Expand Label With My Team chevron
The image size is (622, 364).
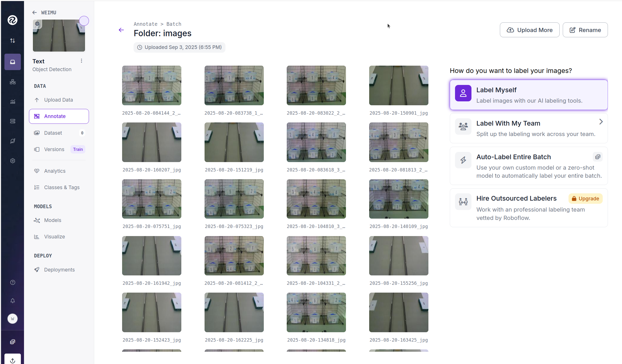(x=601, y=122)
